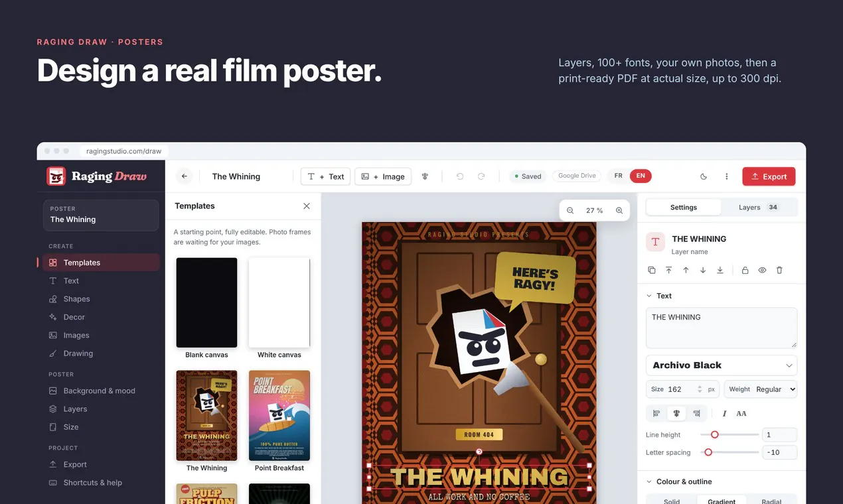This screenshot has width=843, height=504.
Task: Click the Size stepper arrows
Action: pos(699,389)
